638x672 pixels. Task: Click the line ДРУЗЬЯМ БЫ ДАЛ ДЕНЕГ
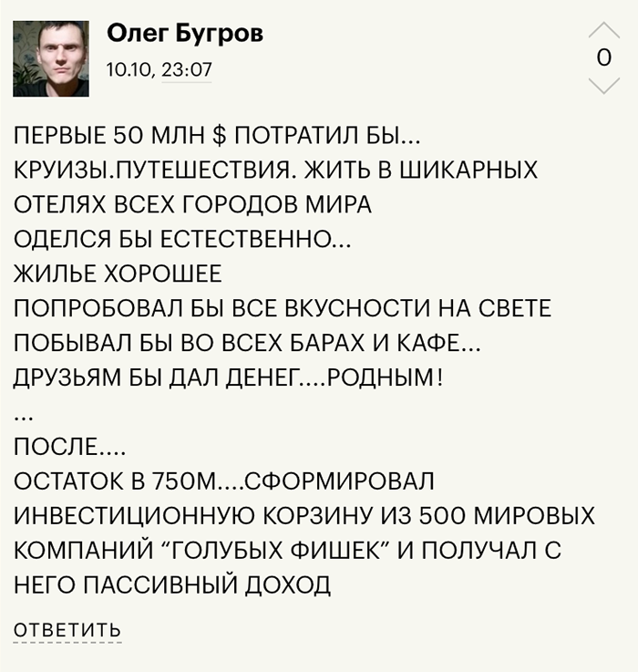(228, 378)
